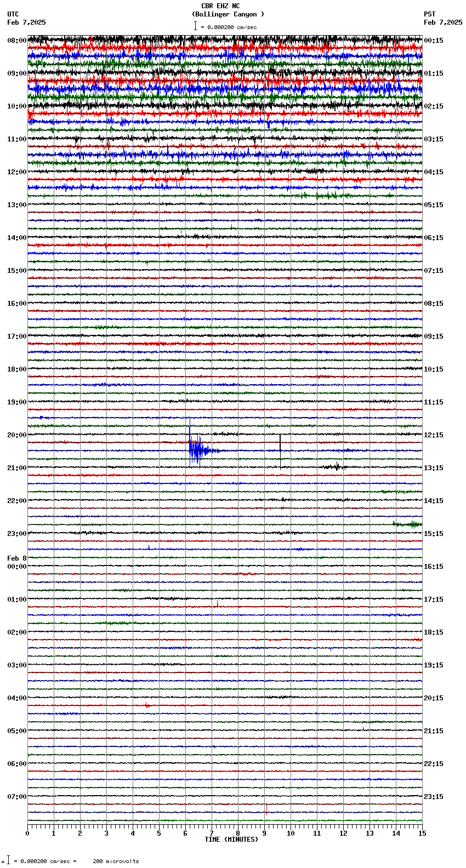Click minute 0 on the time axis
The image size is (466, 868).
27,833
